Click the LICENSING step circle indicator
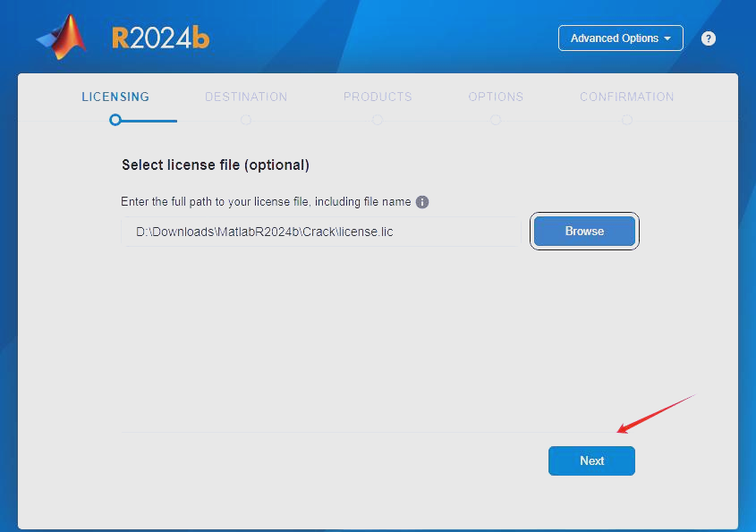 pyautogui.click(x=115, y=119)
